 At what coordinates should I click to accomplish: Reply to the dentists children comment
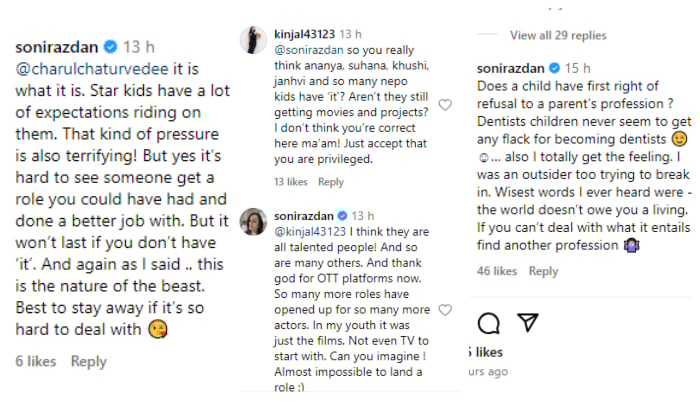point(544,271)
